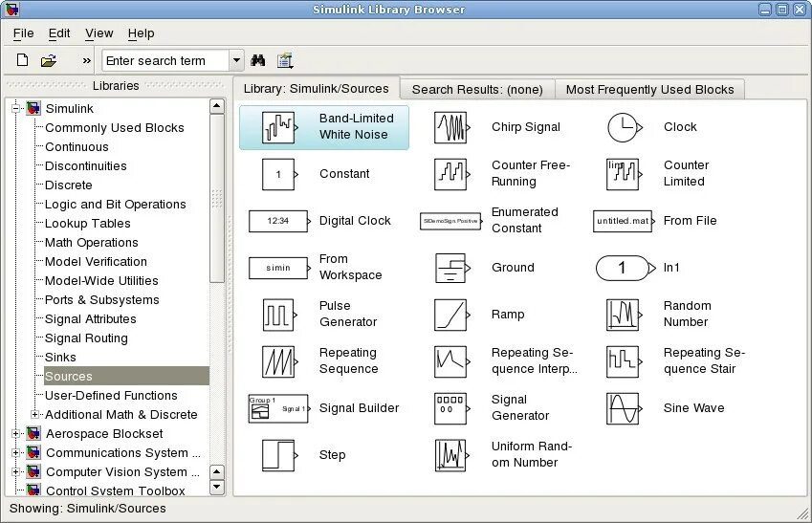
Task: Select Model-Wide Utilities library
Action: (101, 281)
